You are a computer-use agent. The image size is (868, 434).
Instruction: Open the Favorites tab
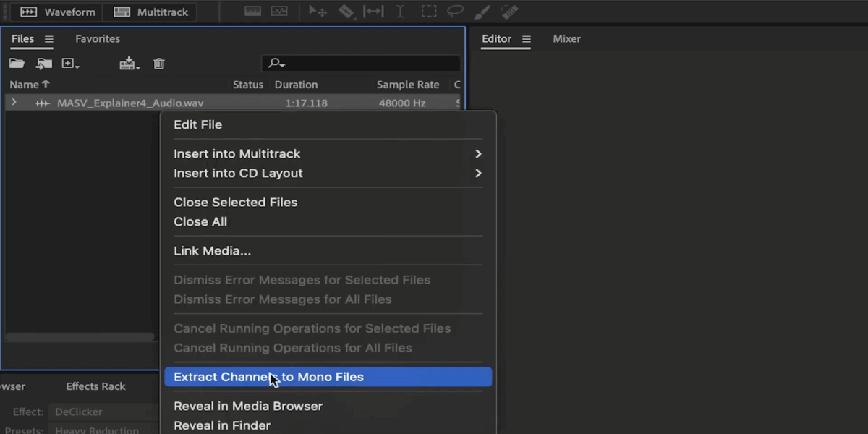[98, 39]
